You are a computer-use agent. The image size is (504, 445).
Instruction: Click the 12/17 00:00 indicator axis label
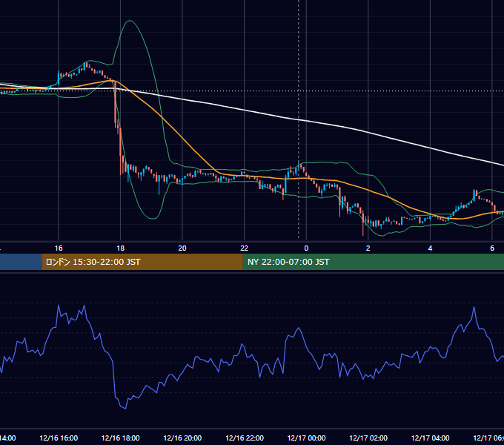coord(306,438)
